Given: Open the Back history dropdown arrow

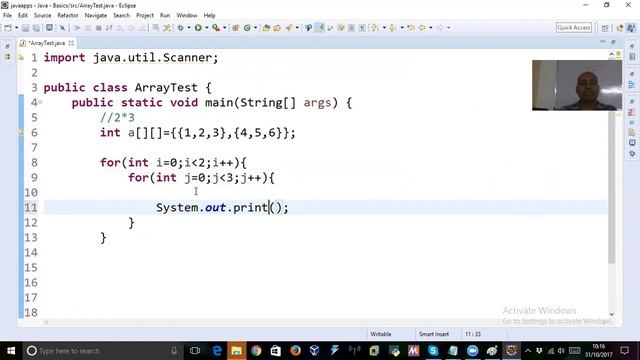Looking at the screenshot, I should point(431,28).
